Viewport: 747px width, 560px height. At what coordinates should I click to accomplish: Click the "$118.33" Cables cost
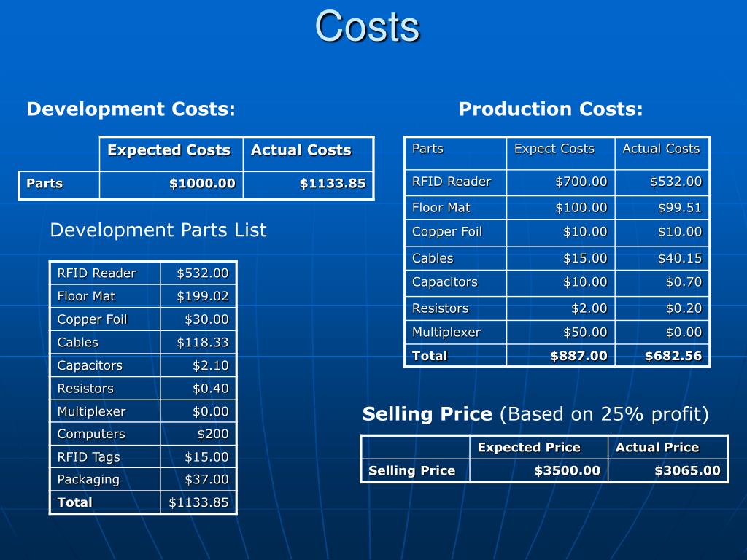[x=203, y=343]
